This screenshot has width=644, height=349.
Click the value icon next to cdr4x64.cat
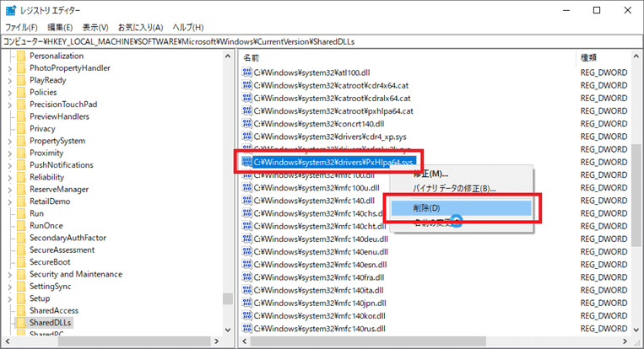point(247,85)
